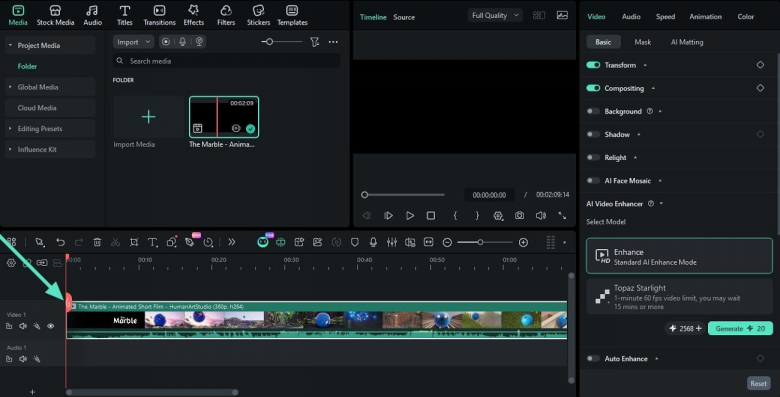The height and width of the screenshot is (397, 780).
Task: Open the Import dropdown
Action: [x=133, y=42]
